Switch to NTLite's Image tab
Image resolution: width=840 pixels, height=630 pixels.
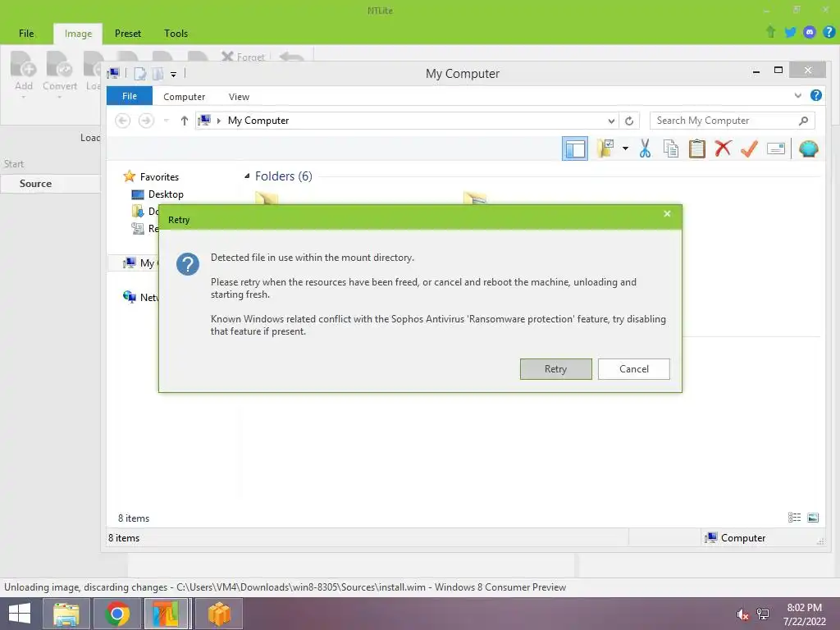(x=78, y=33)
